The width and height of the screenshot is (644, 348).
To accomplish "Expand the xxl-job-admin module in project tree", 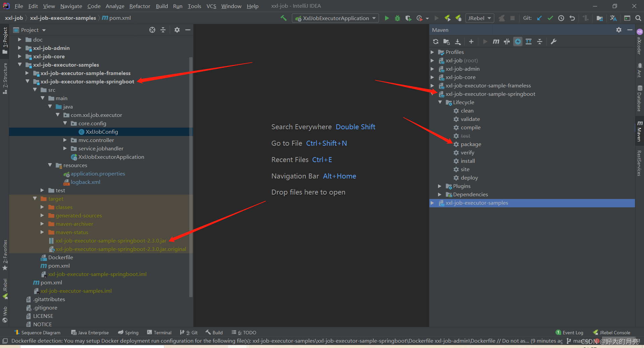I will (x=20, y=48).
